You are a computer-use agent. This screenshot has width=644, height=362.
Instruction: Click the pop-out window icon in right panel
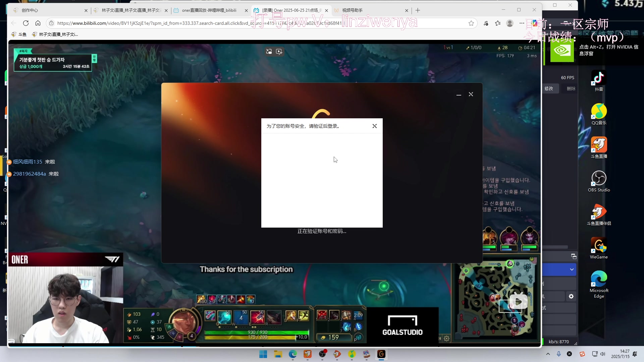click(x=574, y=256)
